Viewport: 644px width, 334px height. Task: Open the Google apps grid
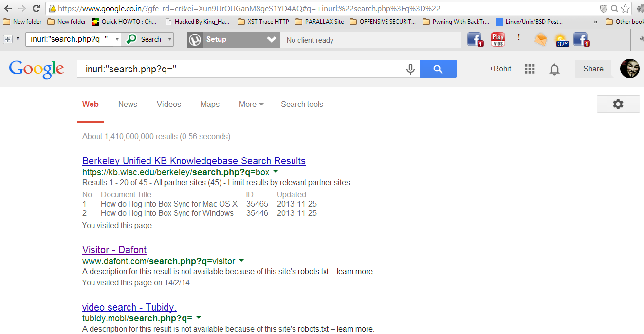pyautogui.click(x=530, y=69)
